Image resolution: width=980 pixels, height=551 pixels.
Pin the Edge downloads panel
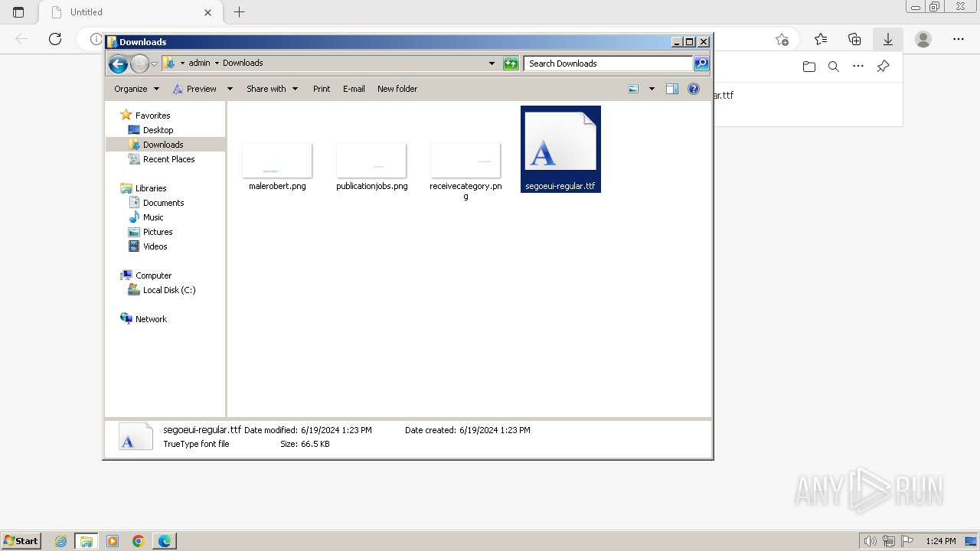click(883, 67)
